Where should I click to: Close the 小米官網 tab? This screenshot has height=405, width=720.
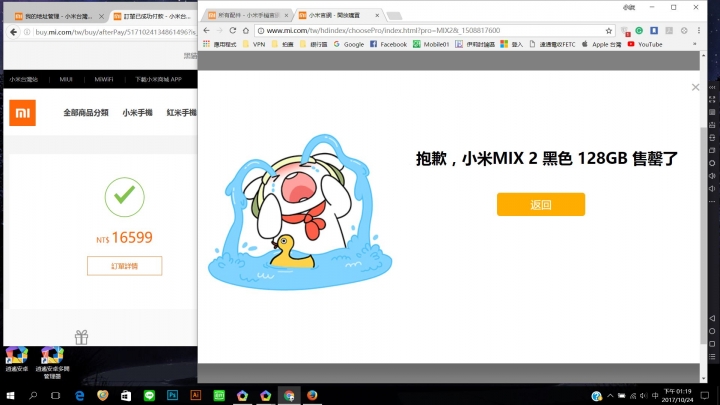pos(377,15)
